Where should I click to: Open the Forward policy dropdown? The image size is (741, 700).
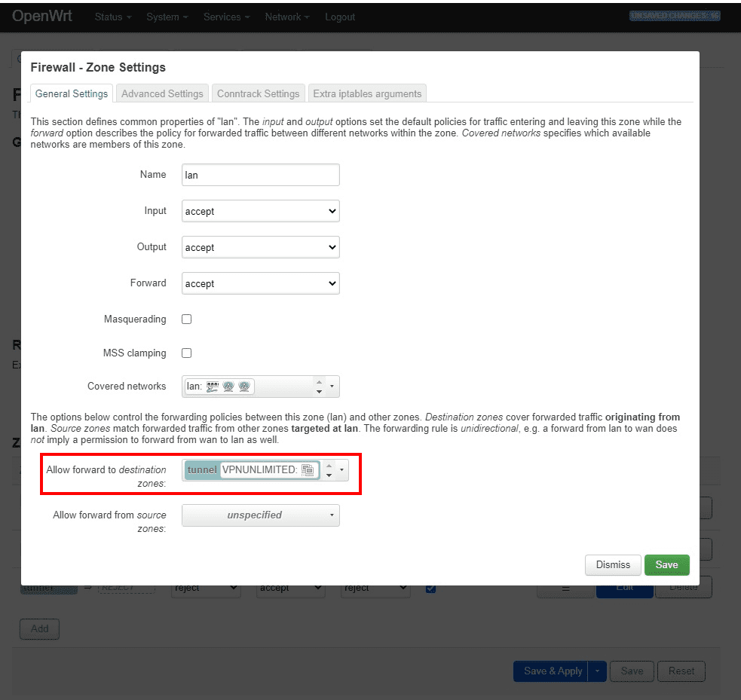[260, 283]
